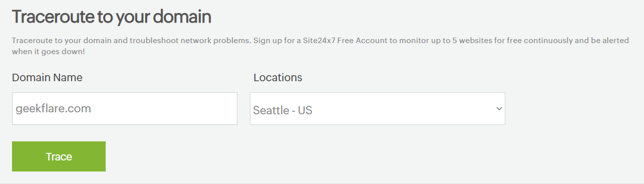The height and width of the screenshot is (184, 644).
Task: Click the Locations label
Action: point(278,78)
